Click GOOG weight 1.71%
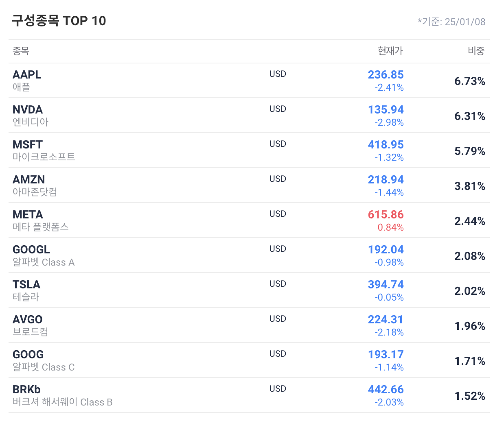This screenshot has width=504, height=423. point(470,361)
